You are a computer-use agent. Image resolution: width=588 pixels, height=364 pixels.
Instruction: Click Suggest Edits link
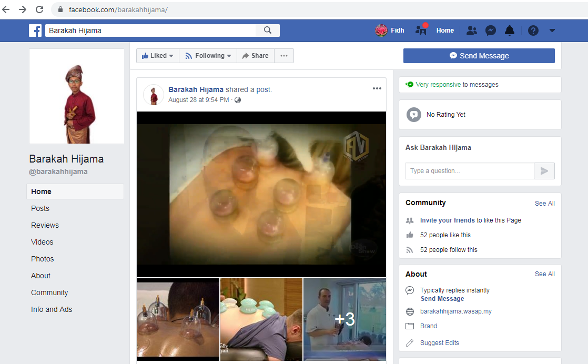440,343
